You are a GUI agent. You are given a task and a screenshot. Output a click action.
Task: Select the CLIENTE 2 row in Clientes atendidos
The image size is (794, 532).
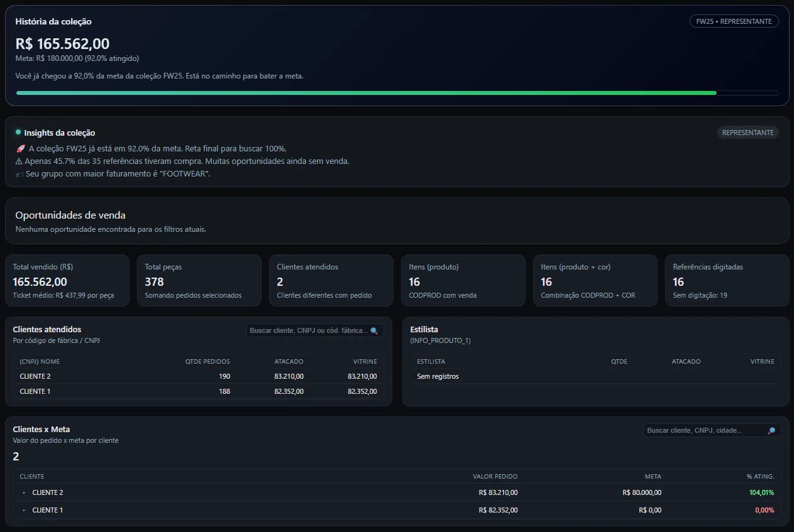click(x=199, y=376)
